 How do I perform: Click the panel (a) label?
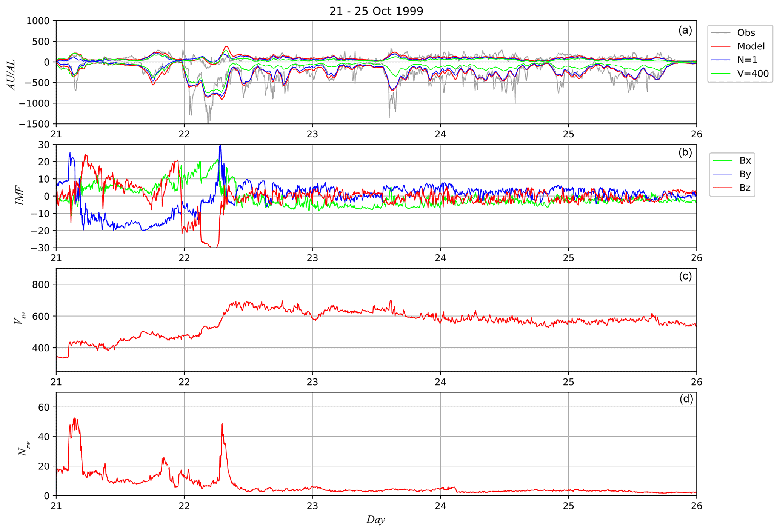pyautogui.click(x=685, y=30)
